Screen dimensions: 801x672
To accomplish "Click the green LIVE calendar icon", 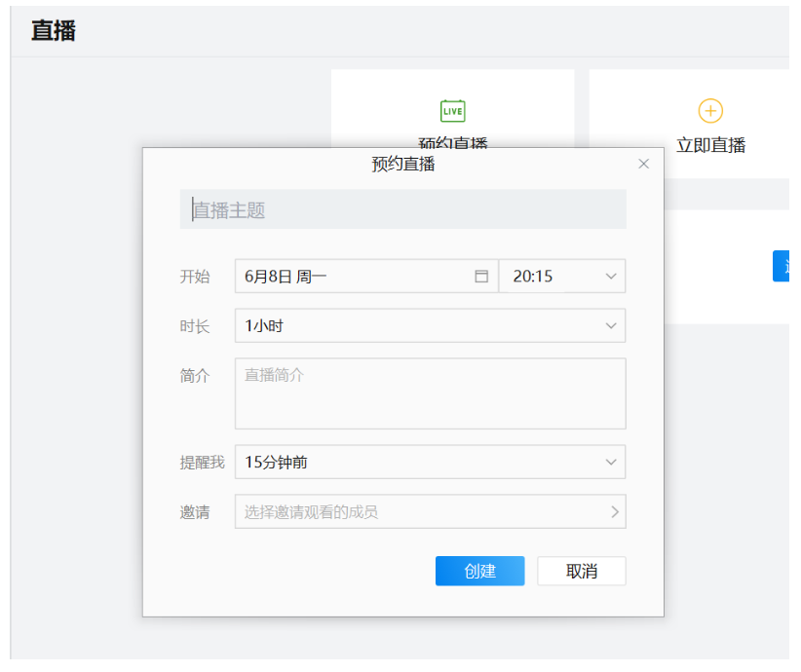I will (x=452, y=111).
